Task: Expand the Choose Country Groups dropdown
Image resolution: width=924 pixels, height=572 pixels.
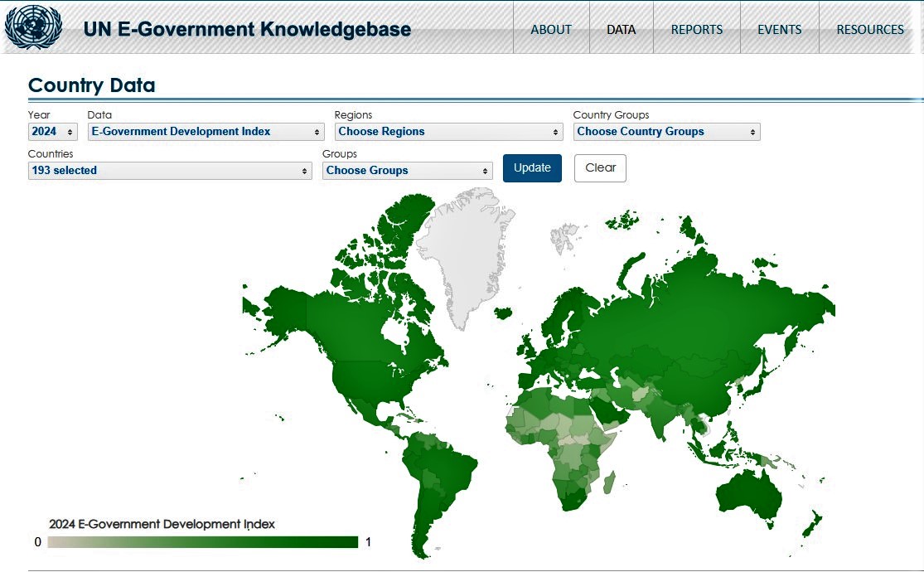Action: [666, 132]
